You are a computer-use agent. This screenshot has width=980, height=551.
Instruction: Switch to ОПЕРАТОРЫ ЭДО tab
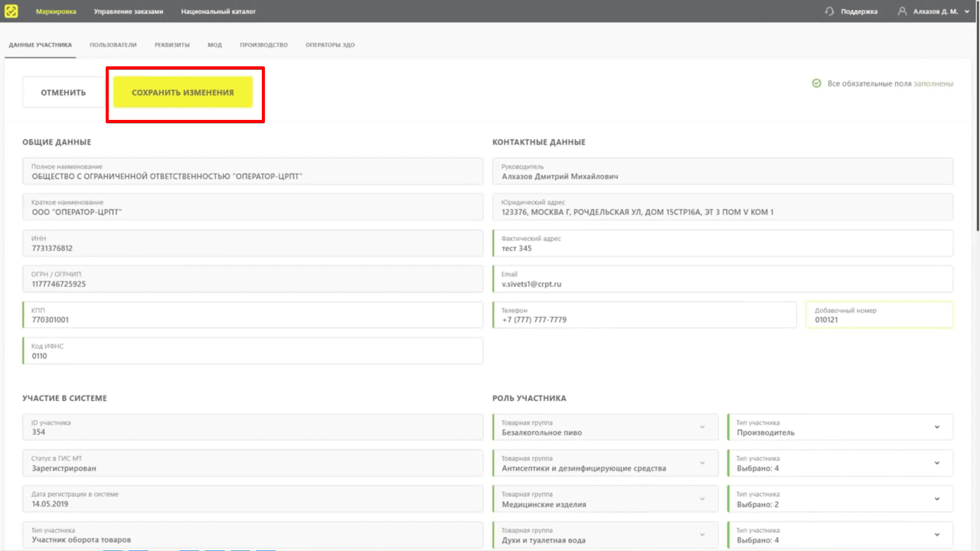click(x=330, y=45)
